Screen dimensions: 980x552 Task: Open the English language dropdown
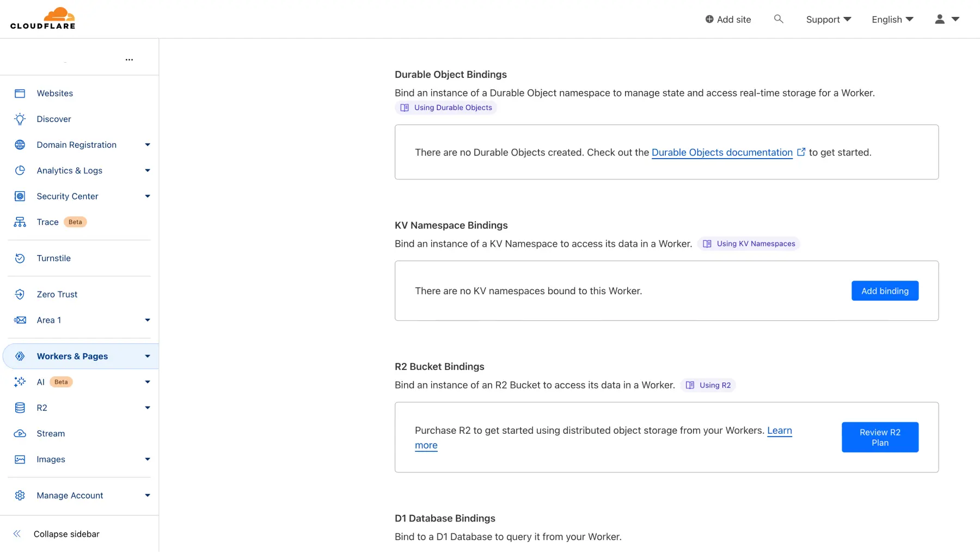(x=892, y=20)
